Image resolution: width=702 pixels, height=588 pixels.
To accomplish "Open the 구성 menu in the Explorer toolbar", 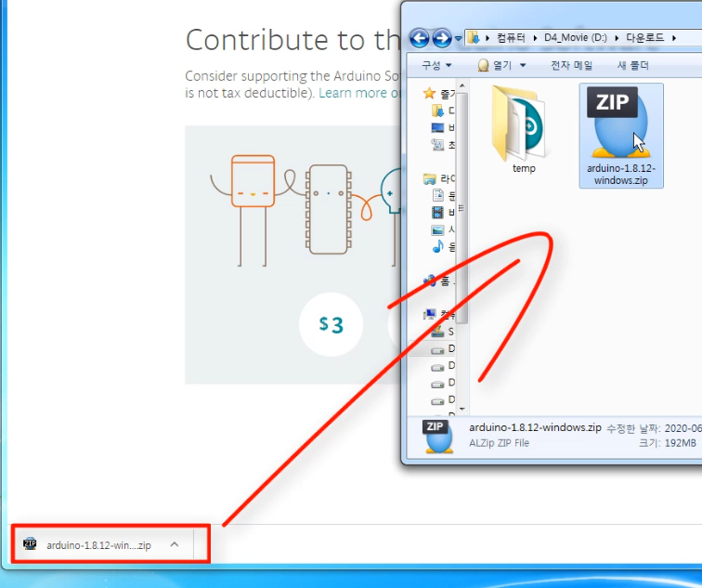I will pyautogui.click(x=436, y=65).
